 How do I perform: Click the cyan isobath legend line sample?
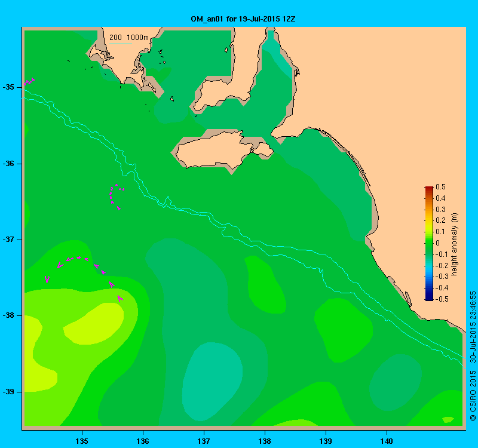(121, 44)
